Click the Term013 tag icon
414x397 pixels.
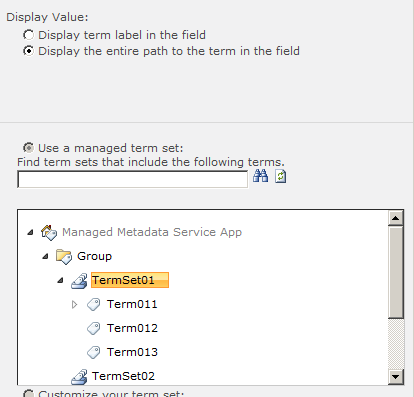tap(94, 353)
